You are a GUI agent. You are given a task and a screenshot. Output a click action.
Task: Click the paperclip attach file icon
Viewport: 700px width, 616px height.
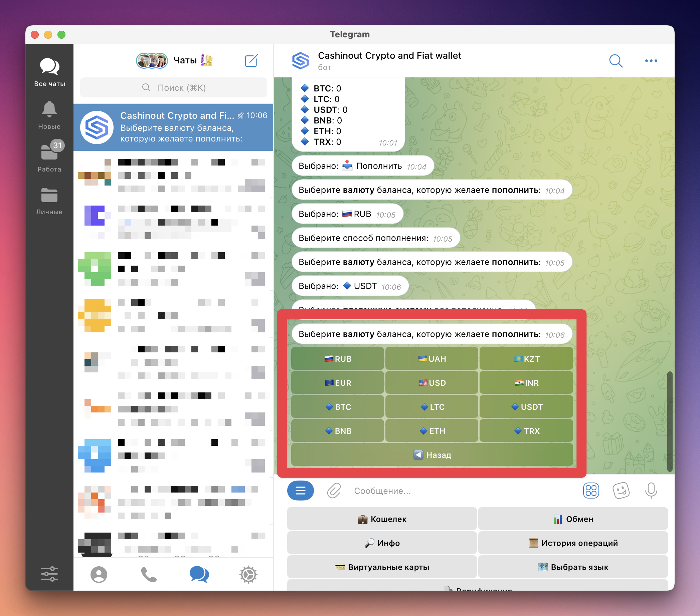click(x=334, y=491)
